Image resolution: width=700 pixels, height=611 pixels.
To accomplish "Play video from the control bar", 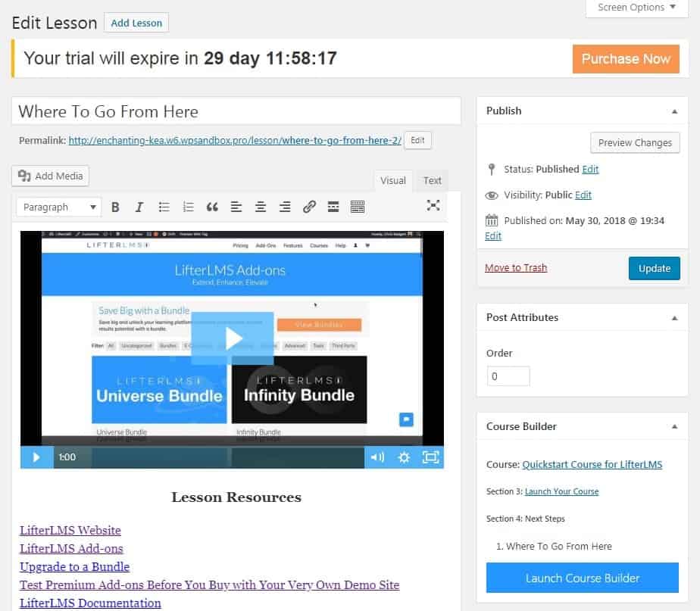I will (36, 457).
